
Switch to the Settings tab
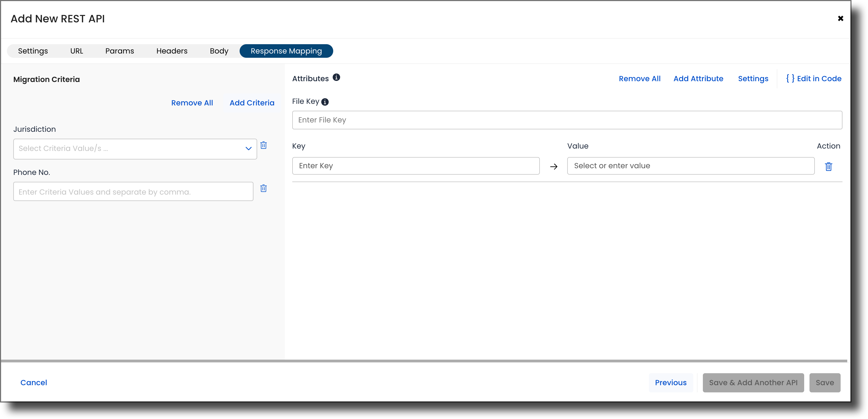(33, 51)
